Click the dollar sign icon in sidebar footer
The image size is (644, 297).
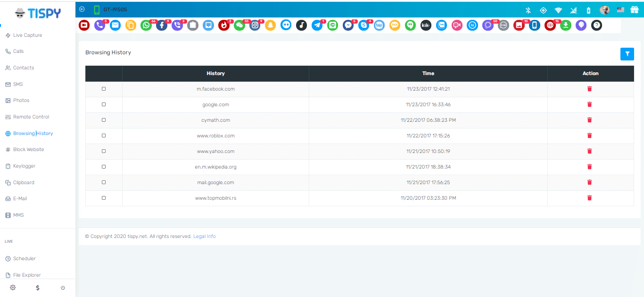click(x=38, y=288)
